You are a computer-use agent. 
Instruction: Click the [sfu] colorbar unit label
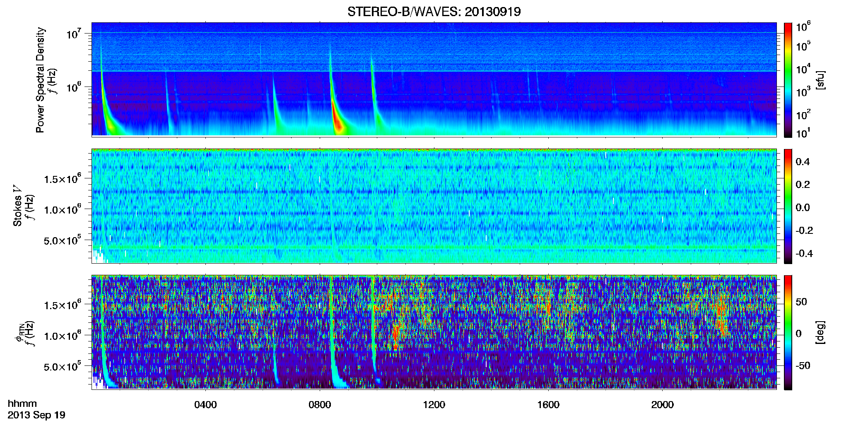tap(820, 80)
